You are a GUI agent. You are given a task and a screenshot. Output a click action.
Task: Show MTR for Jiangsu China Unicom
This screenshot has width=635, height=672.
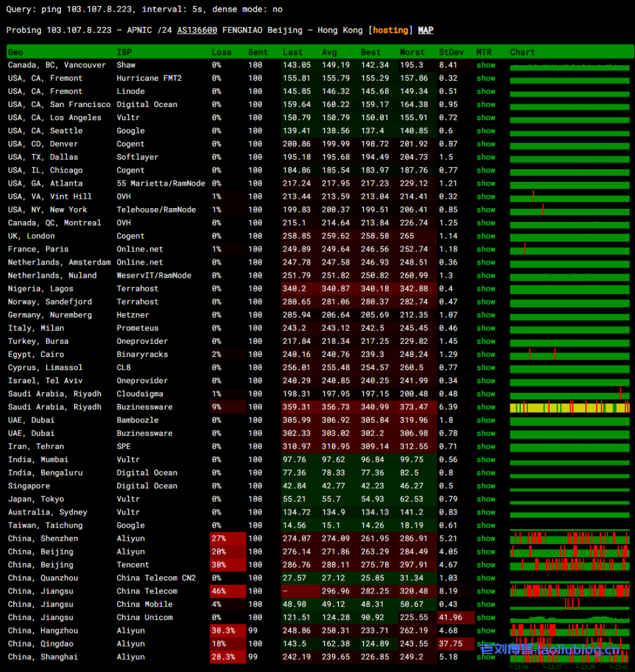(485, 617)
